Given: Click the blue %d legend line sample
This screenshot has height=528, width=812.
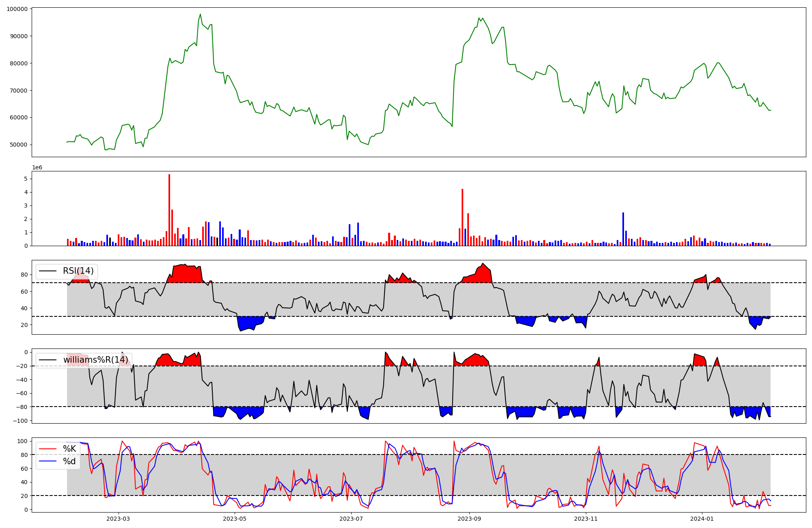Looking at the screenshot, I should pyautogui.click(x=48, y=461).
